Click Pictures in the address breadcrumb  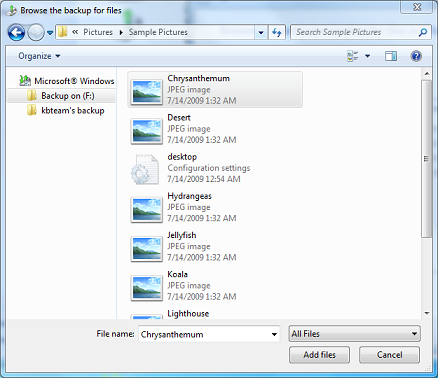pyautogui.click(x=98, y=32)
